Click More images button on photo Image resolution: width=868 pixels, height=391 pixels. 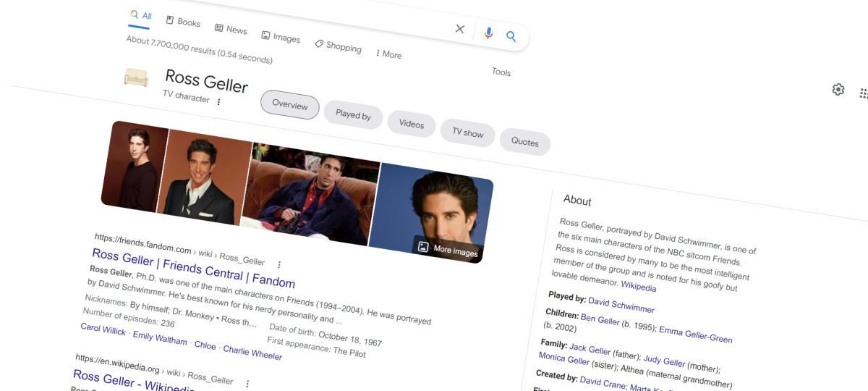pos(448,249)
